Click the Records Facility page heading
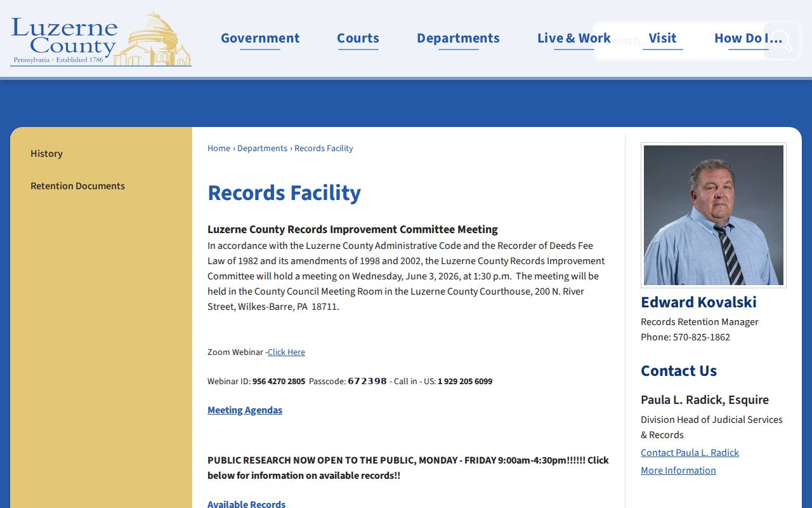The image size is (812, 508). 284,192
